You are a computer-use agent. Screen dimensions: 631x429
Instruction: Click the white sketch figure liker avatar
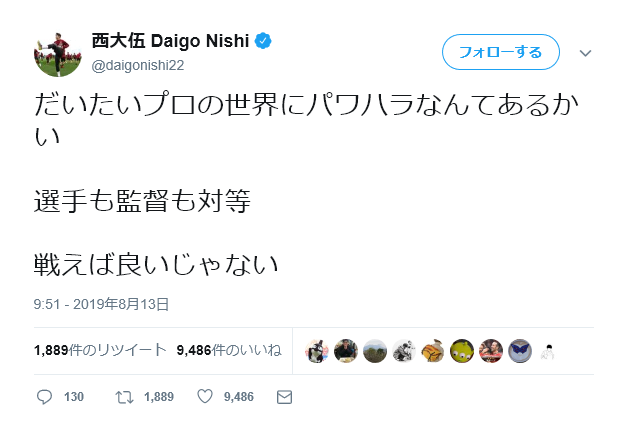[x=549, y=351]
